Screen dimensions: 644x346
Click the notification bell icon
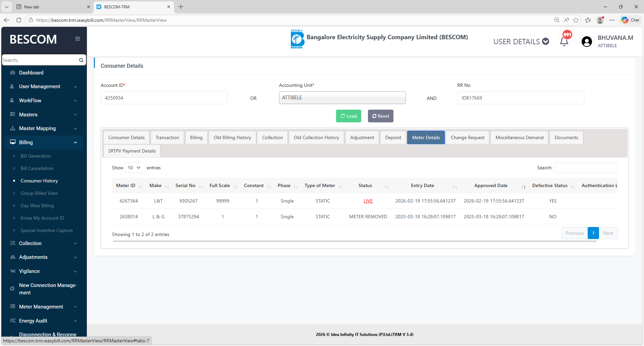point(564,42)
